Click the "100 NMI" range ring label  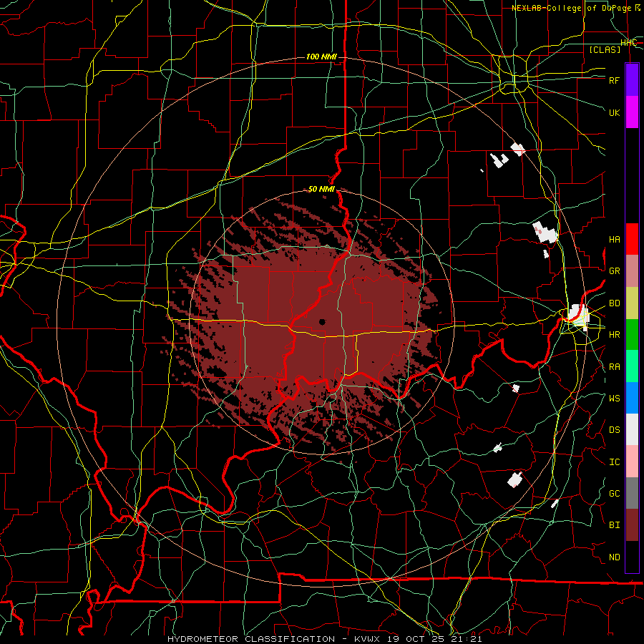[321, 57]
